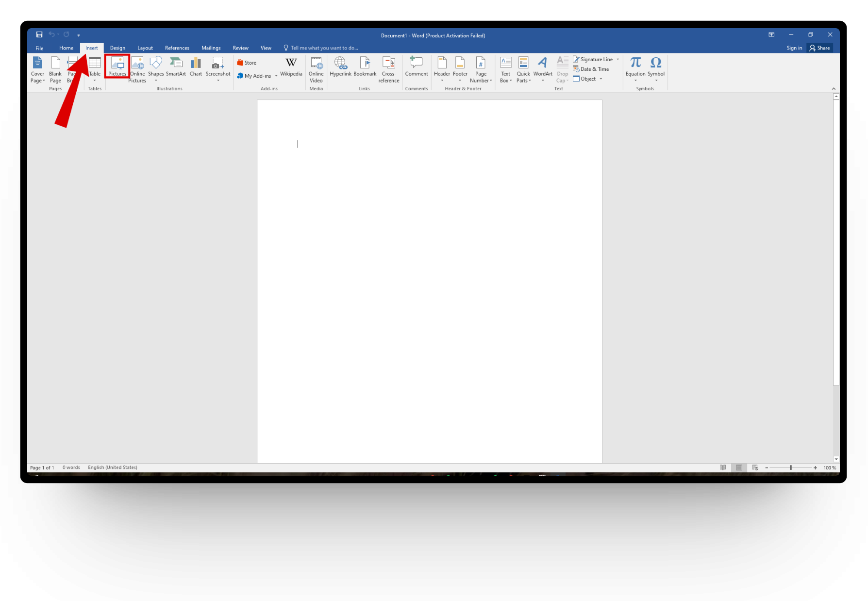868x601 pixels.
Task: Insert a Chart
Action: pos(196,67)
